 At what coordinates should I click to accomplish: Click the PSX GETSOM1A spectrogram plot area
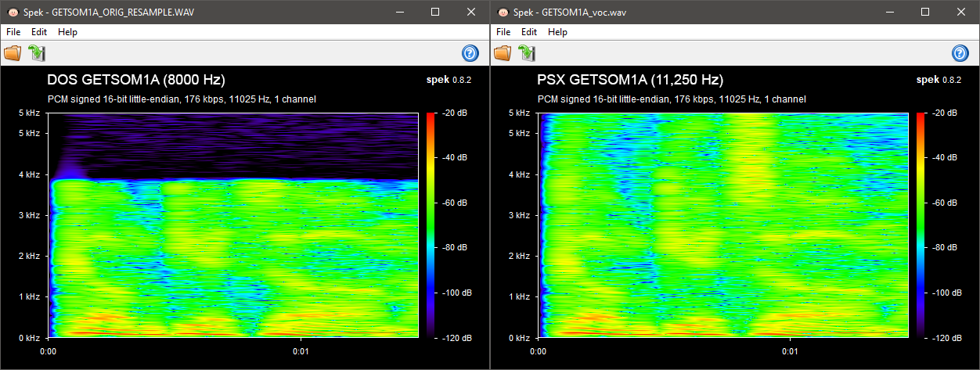722,225
